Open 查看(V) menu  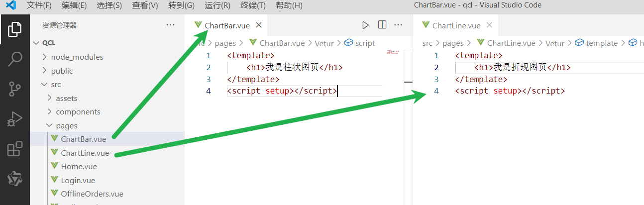click(145, 5)
